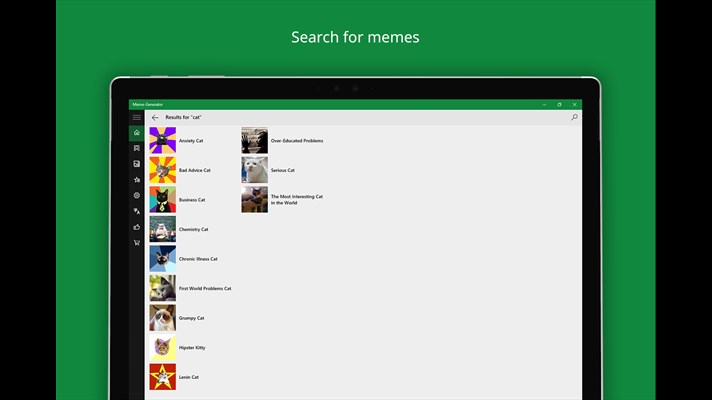Go back using the arrow button
The image size is (712, 400).
point(155,117)
